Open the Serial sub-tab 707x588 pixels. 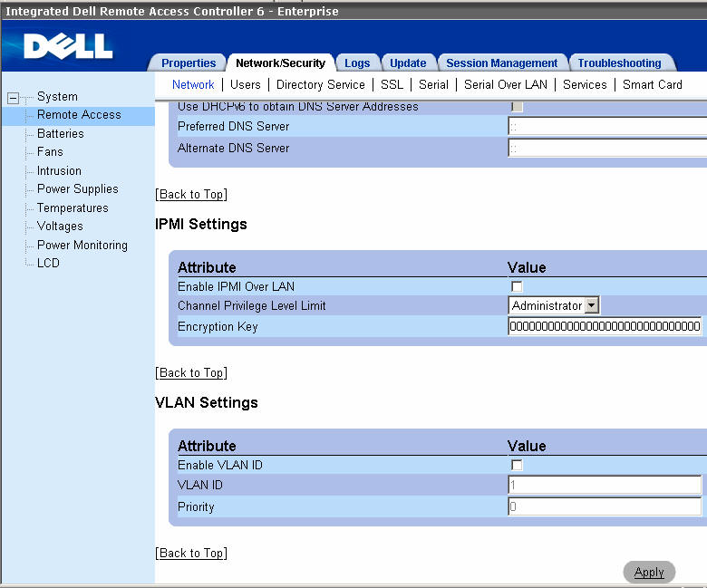pos(433,84)
